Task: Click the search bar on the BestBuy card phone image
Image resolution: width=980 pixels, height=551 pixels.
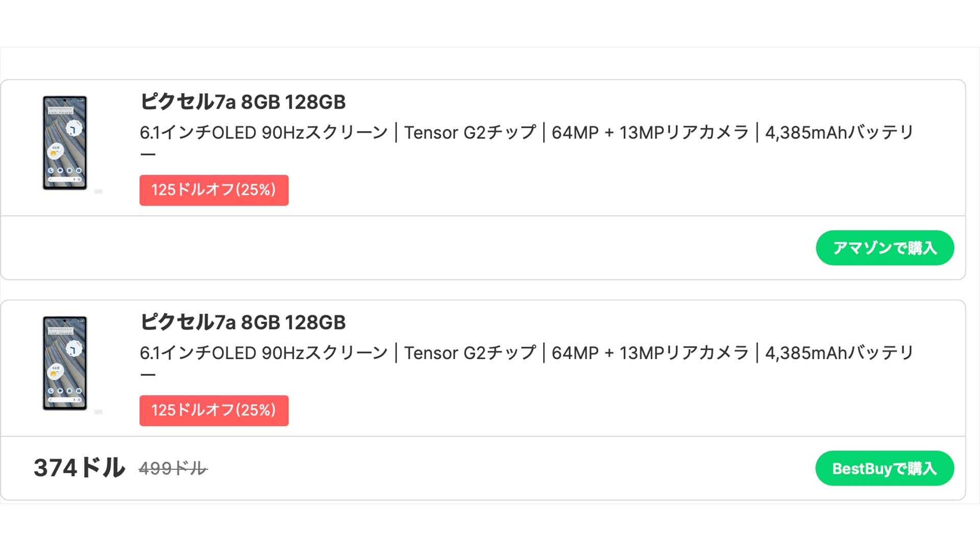Action: click(65, 400)
